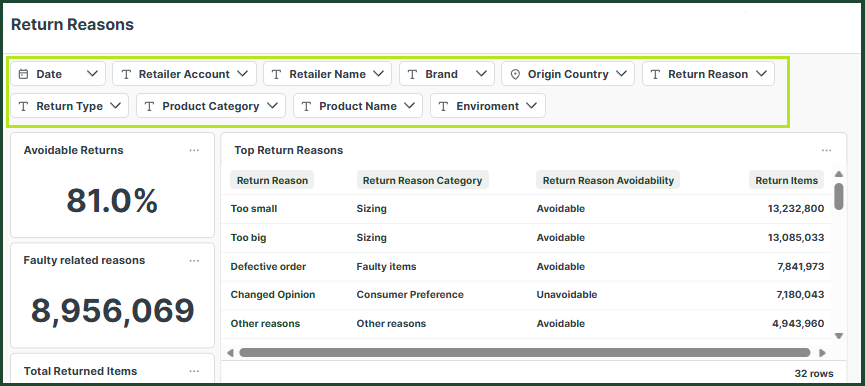Select the 'Too small' return reason
The image size is (865, 386).
pos(254,209)
